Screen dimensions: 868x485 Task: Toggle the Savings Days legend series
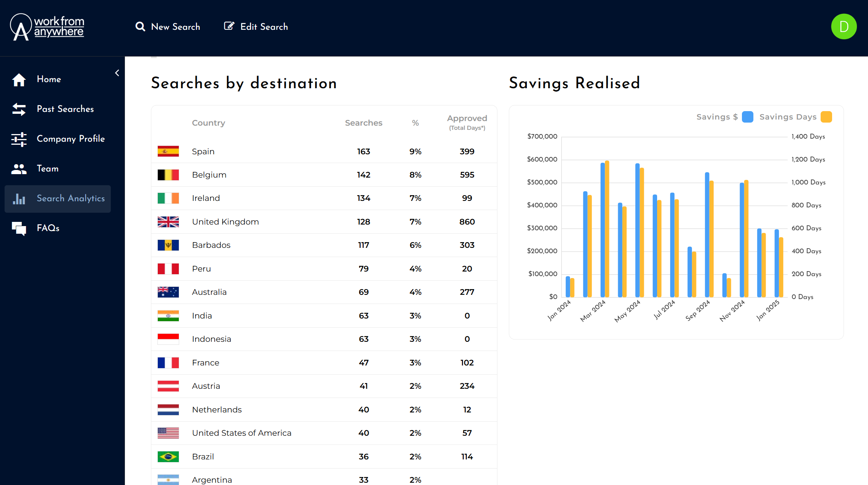(x=788, y=117)
